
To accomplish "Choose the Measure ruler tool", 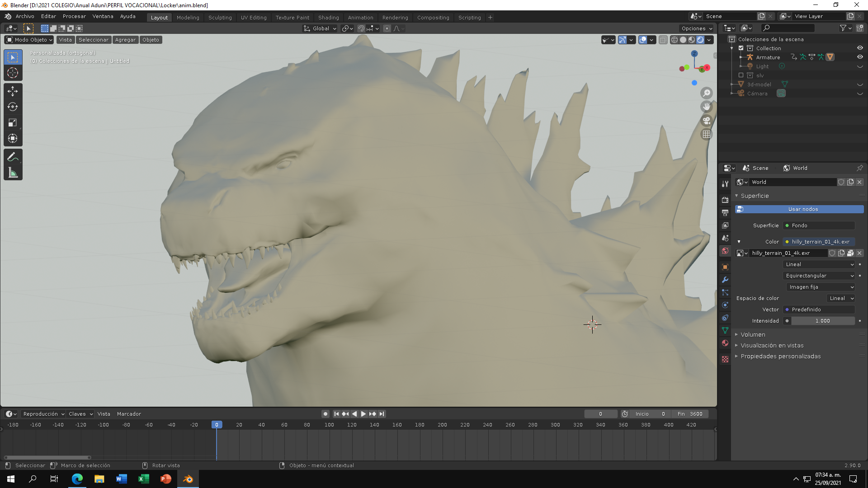I will point(13,173).
